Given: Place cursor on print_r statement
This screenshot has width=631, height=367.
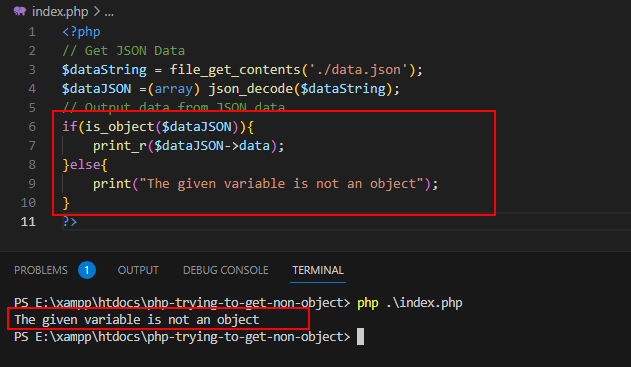Looking at the screenshot, I should pyautogui.click(x=188, y=146).
